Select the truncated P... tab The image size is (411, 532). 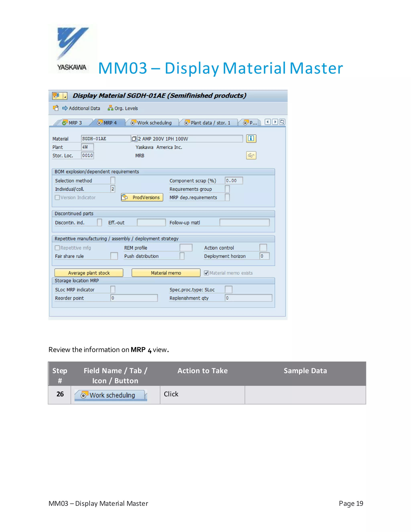pyautogui.click(x=250, y=123)
